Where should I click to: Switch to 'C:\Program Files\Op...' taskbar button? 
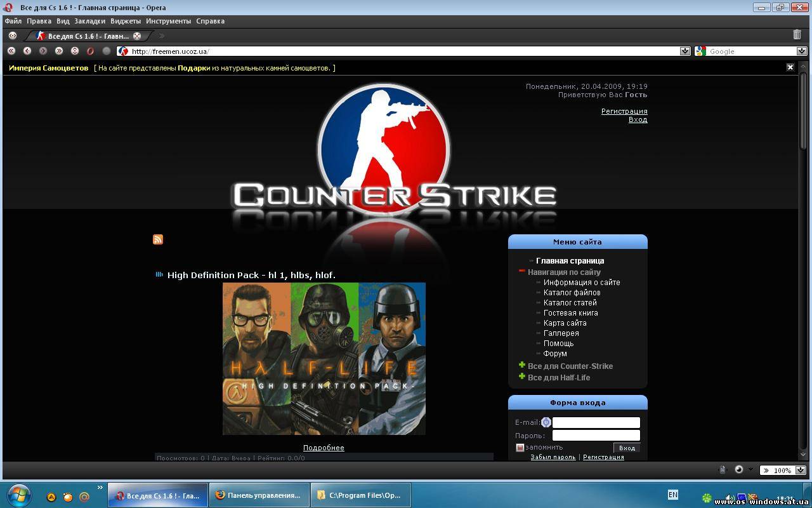361,495
